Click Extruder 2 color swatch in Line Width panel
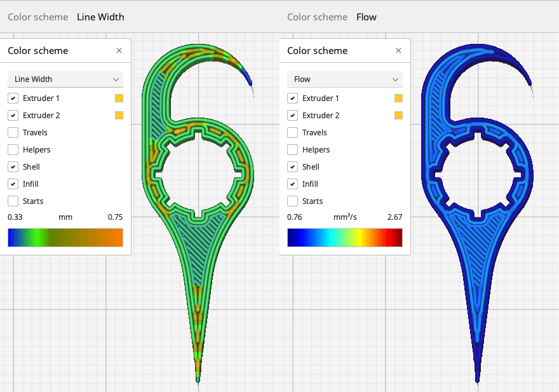The height and width of the screenshot is (392, 559). pos(119,116)
